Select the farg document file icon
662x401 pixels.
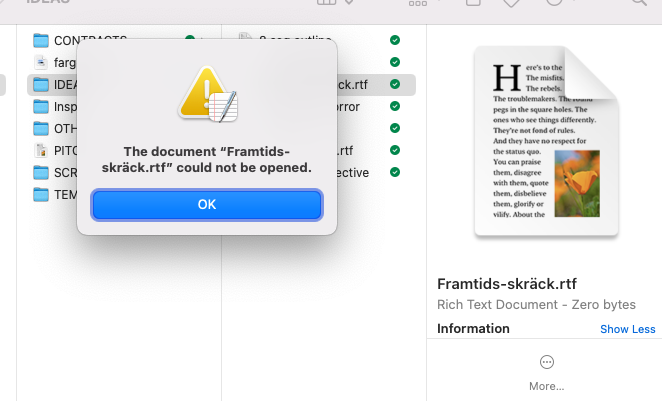[x=41, y=62]
